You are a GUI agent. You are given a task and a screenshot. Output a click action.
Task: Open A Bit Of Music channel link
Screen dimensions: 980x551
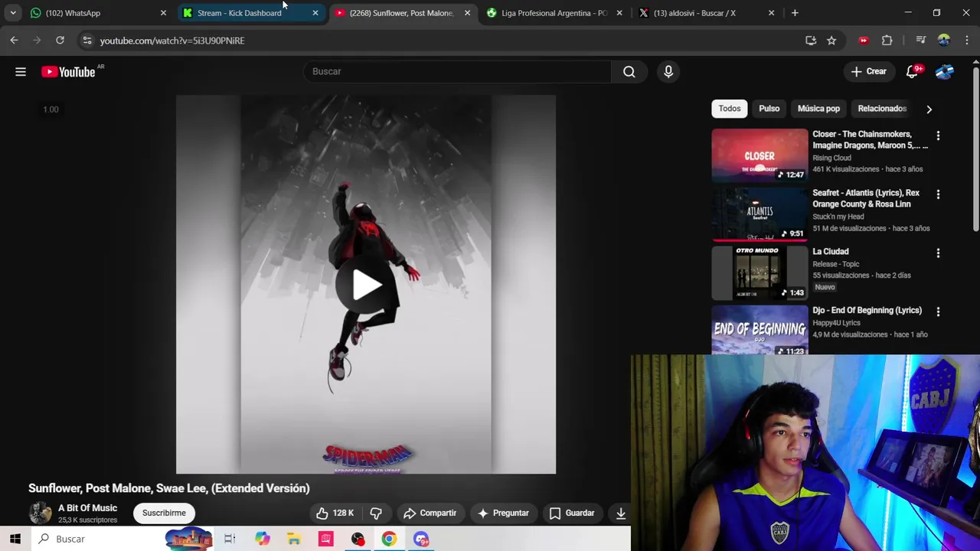pyautogui.click(x=87, y=508)
